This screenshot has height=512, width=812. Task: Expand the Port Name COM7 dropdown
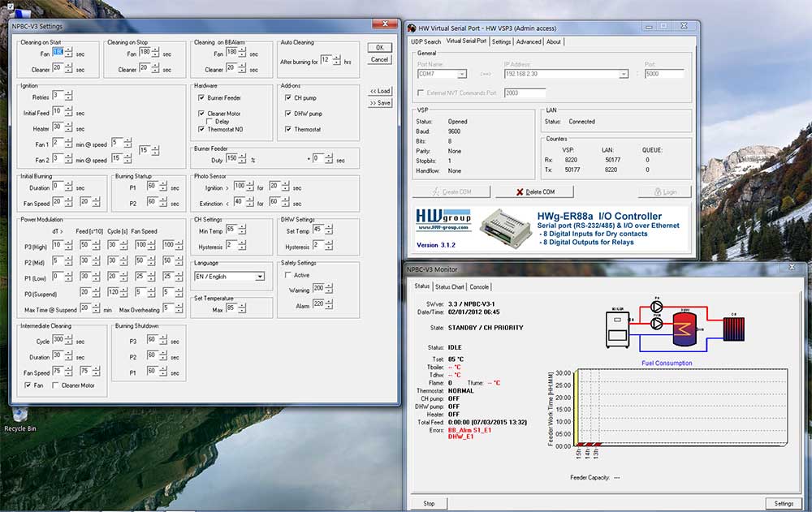point(462,74)
